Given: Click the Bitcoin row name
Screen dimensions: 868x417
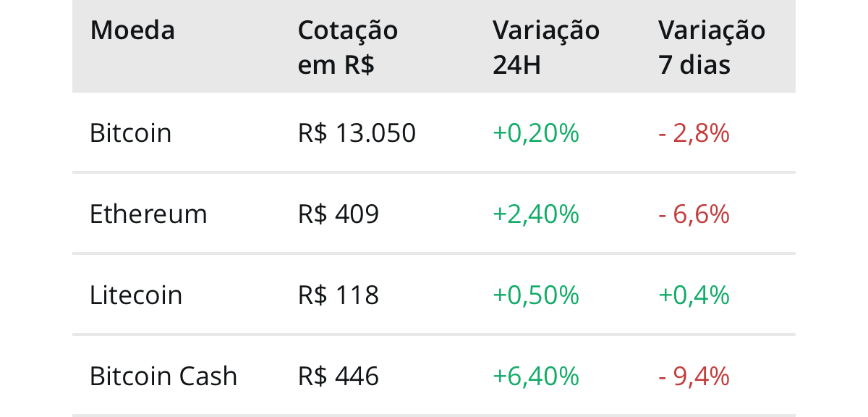Looking at the screenshot, I should point(130,133).
